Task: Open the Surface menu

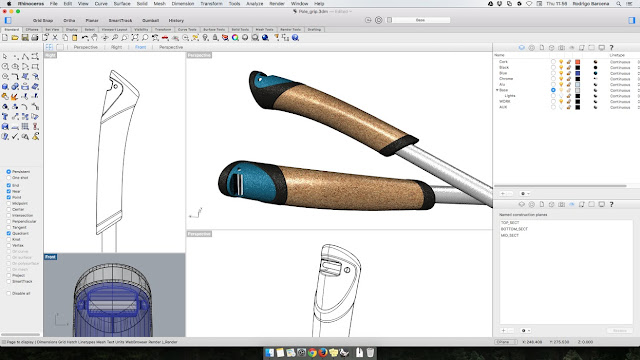Action: [x=122, y=3]
